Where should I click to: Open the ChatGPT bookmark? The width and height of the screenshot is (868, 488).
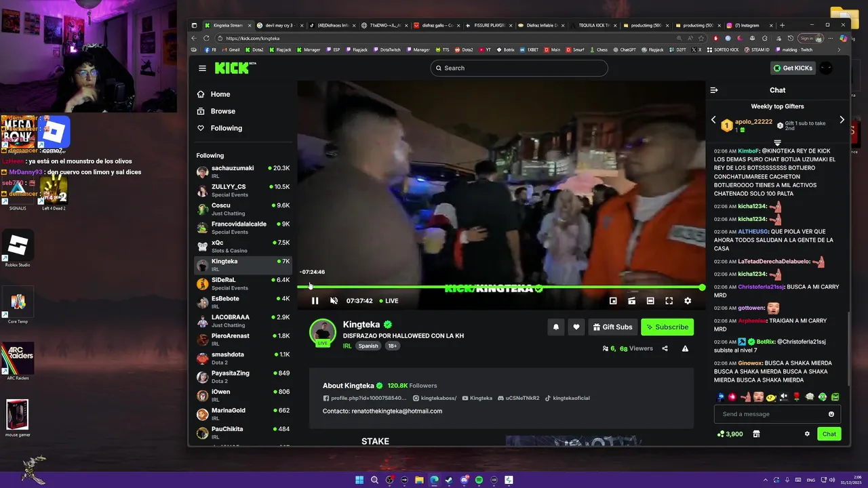625,49
